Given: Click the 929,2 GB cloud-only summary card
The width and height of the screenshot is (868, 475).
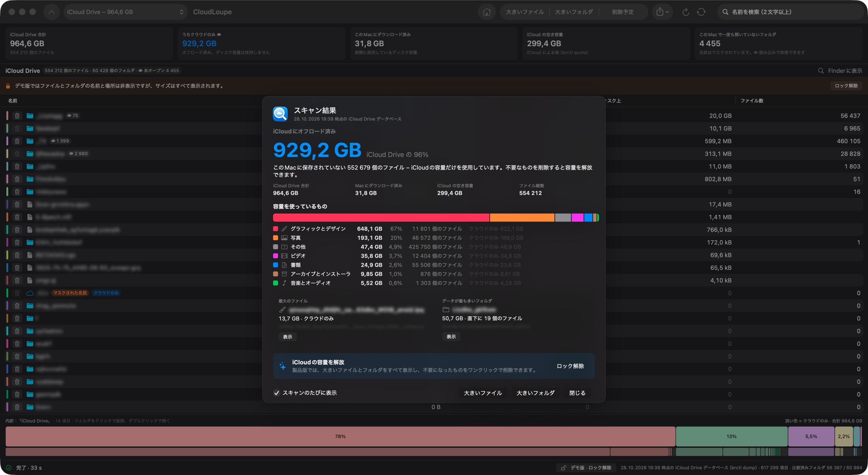Looking at the screenshot, I should pos(261,43).
